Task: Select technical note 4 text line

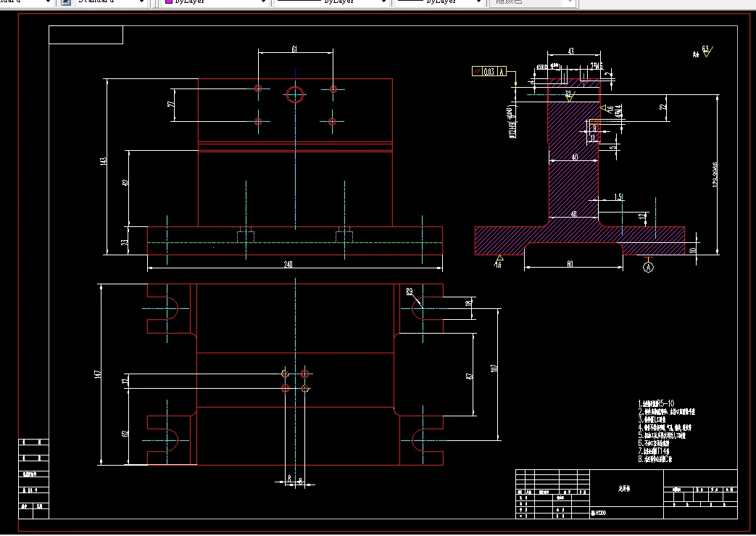Action: click(x=665, y=427)
